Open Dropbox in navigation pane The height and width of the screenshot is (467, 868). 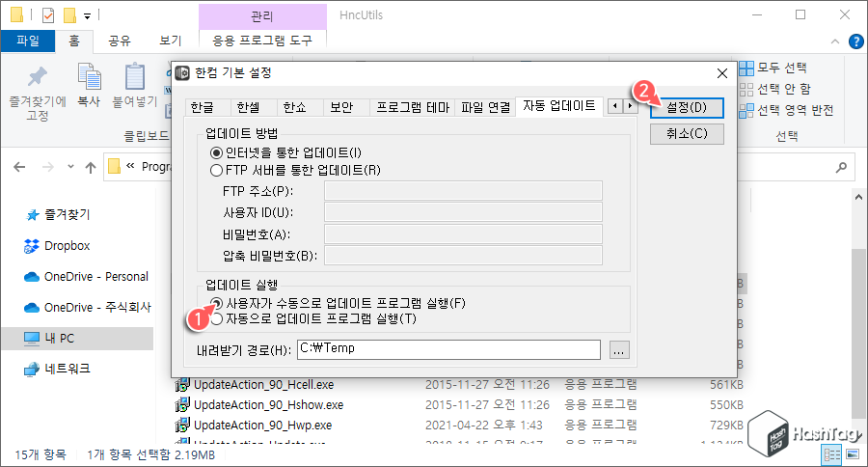[x=57, y=246]
